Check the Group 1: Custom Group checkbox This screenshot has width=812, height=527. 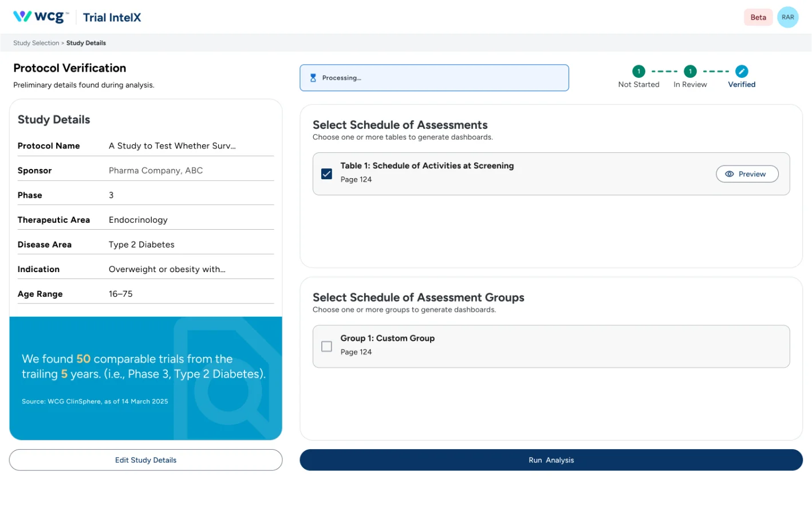(x=326, y=346)
